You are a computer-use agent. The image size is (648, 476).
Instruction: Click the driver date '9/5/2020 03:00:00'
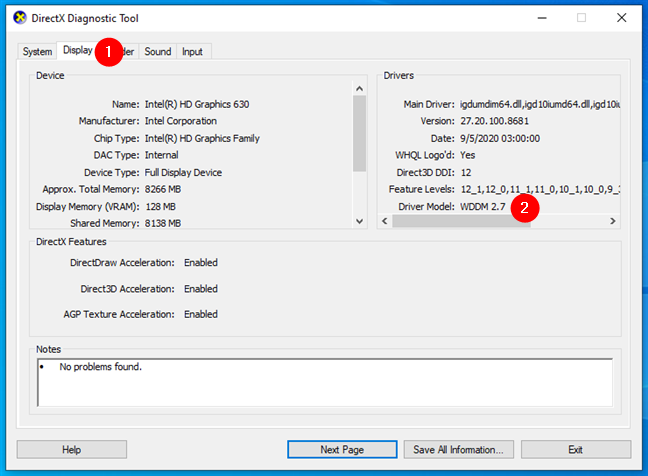click(500, 138)
